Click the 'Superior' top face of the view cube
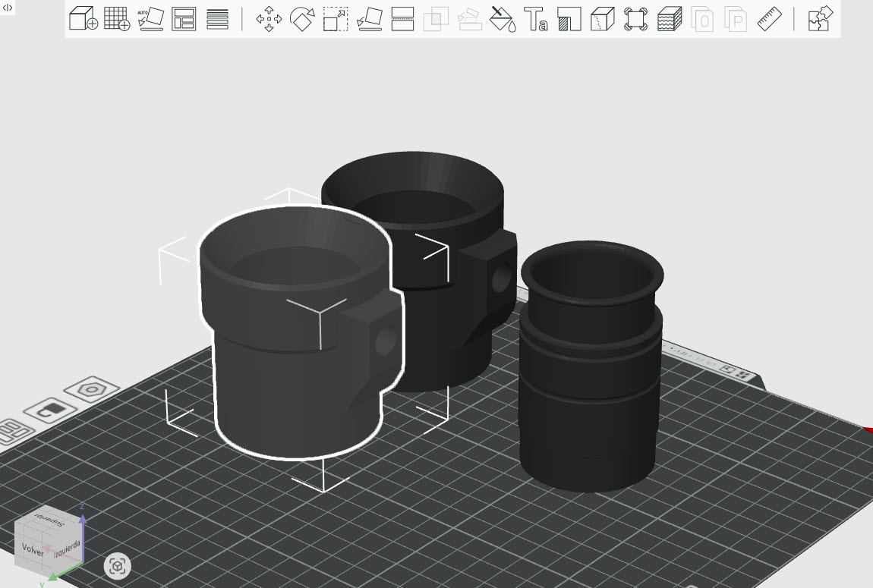The width and height of the screenshot is (873, 588). (49, 519)
